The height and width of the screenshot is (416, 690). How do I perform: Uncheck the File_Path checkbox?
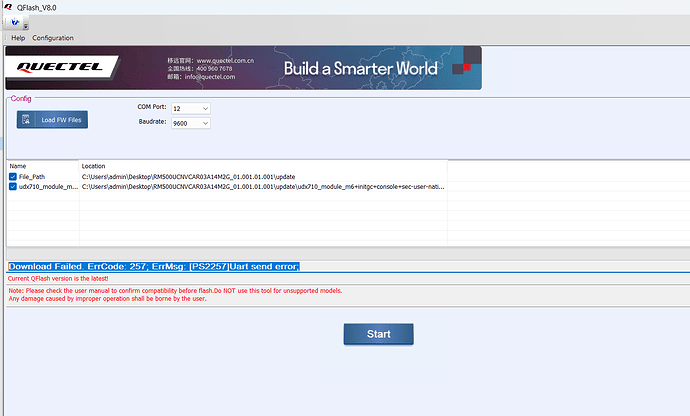pyautogui.click(x=13, y=177)
